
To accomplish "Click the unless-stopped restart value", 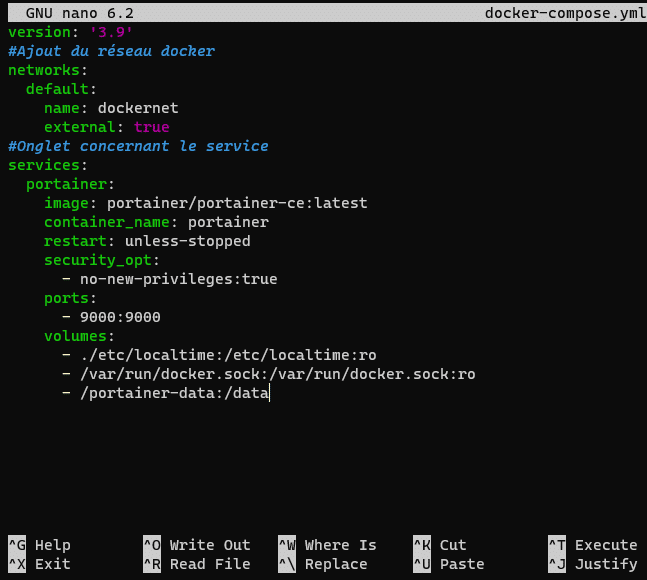I will [x=188, y=241].
